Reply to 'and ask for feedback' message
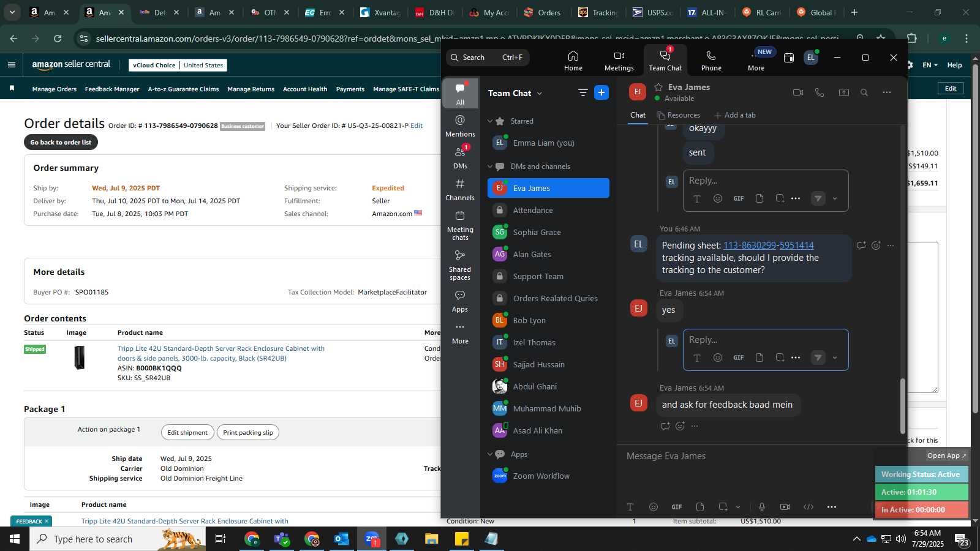The width and height of the screenshot is (980, 551). click(x=665, y=426)
